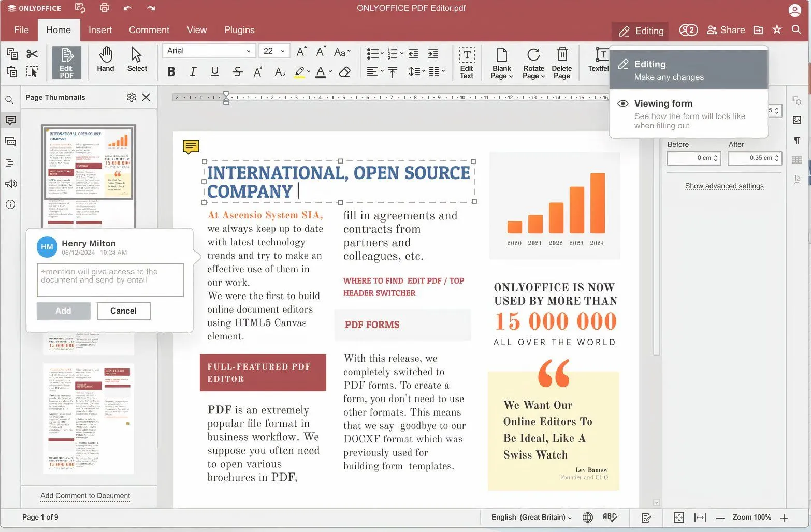The width and height of the screenshot is (811, 532).
Task: Toggle italic formatting
Action: click(x=193, y=72)
